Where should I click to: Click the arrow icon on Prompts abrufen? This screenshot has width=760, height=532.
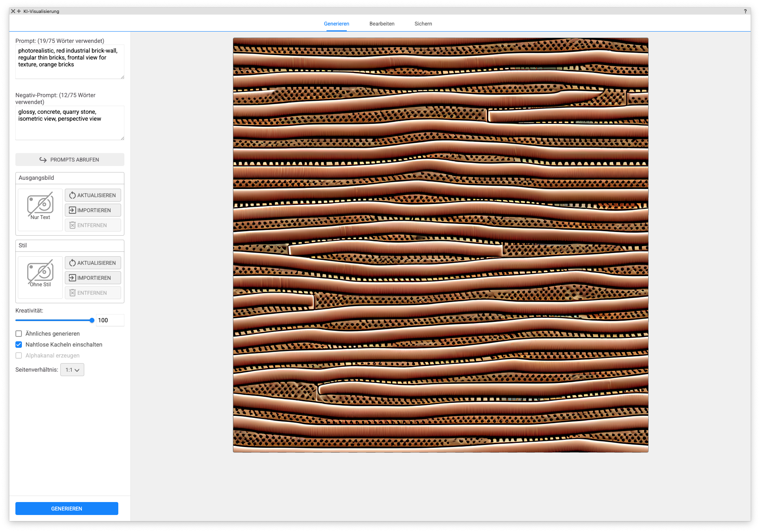point(43,160)
